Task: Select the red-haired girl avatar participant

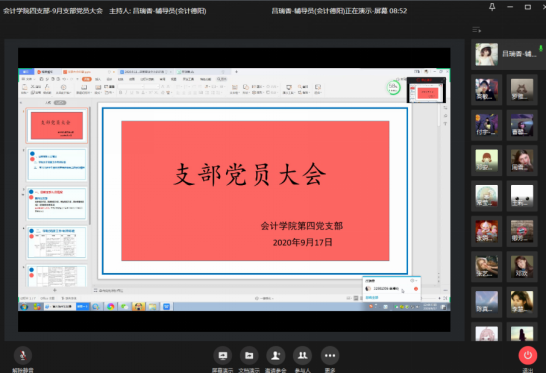Action: point(487,160)
